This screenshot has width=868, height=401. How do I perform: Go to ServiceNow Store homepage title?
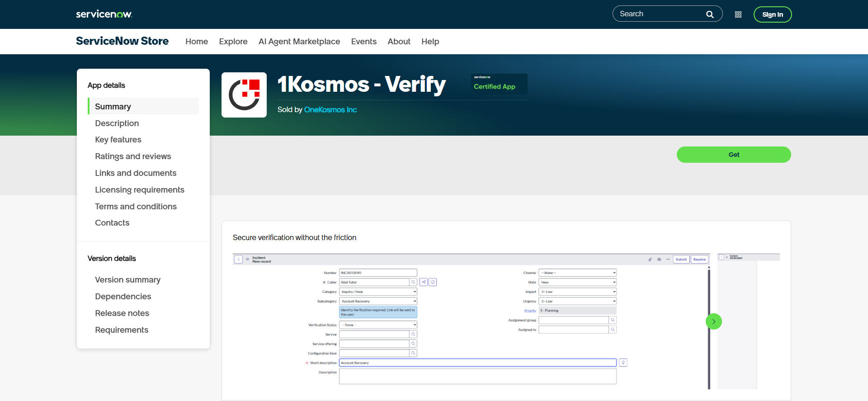[122, 41]
